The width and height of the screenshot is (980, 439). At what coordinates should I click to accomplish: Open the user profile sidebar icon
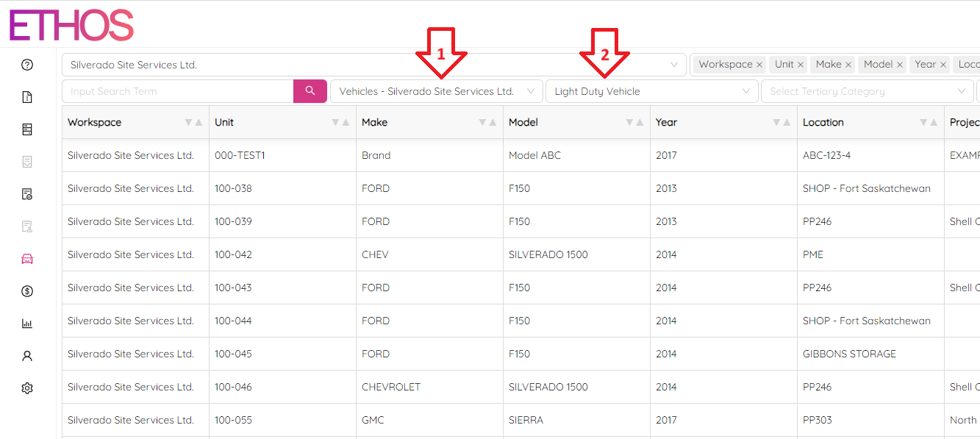tap(27, 356)
